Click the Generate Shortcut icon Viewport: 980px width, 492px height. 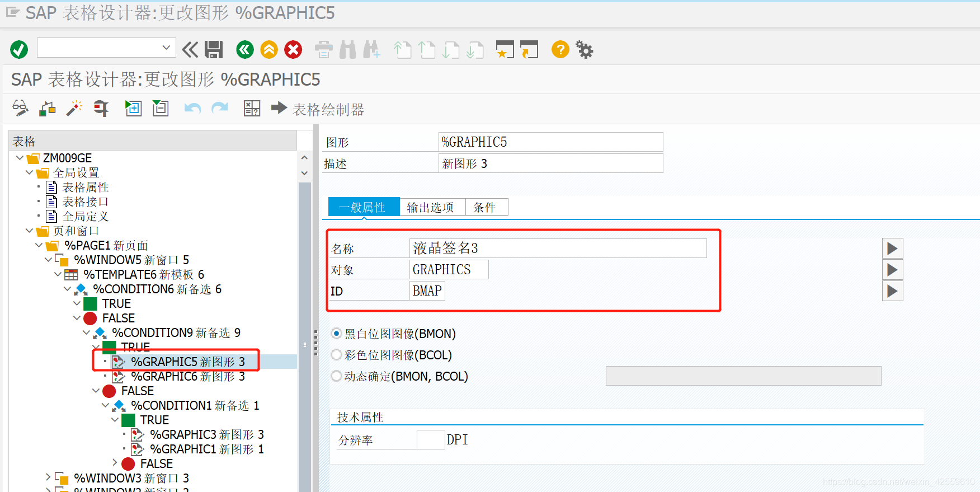click(529, 49)
